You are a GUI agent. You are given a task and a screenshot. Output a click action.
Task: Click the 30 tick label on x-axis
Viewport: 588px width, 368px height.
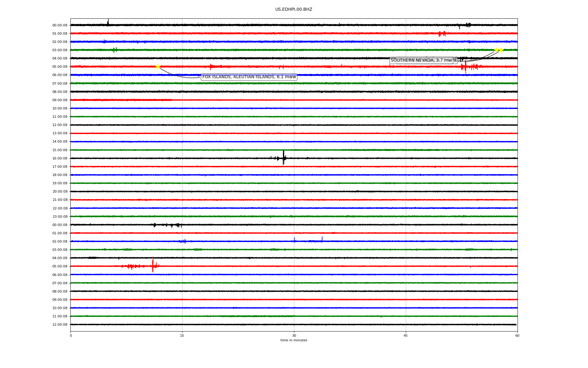coord(294,335)
